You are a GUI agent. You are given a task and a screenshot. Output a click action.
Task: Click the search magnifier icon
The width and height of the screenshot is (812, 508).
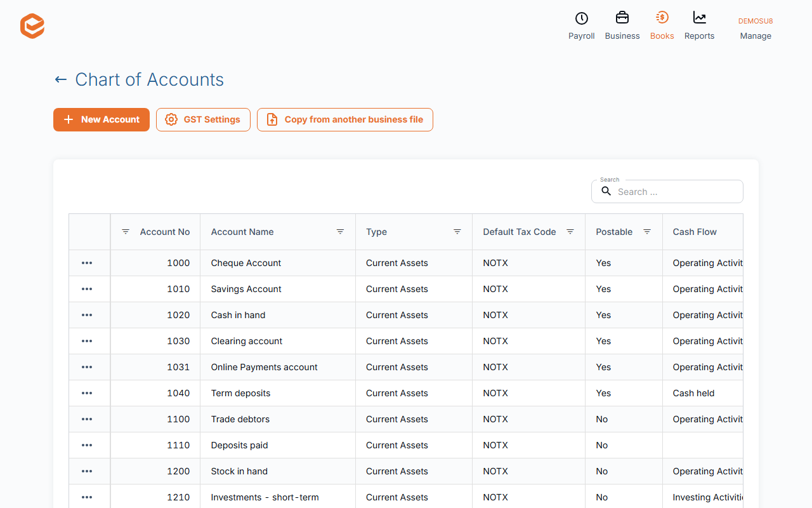coord(606,191)
